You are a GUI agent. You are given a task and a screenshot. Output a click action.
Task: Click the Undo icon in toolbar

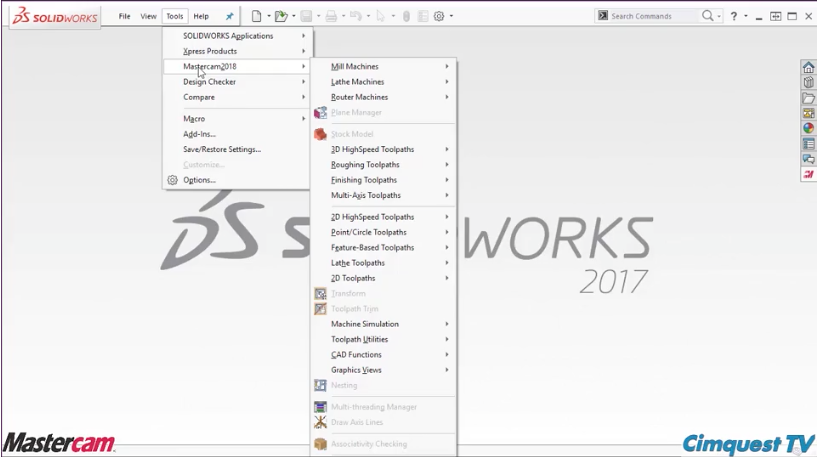(x=356, y=16)
